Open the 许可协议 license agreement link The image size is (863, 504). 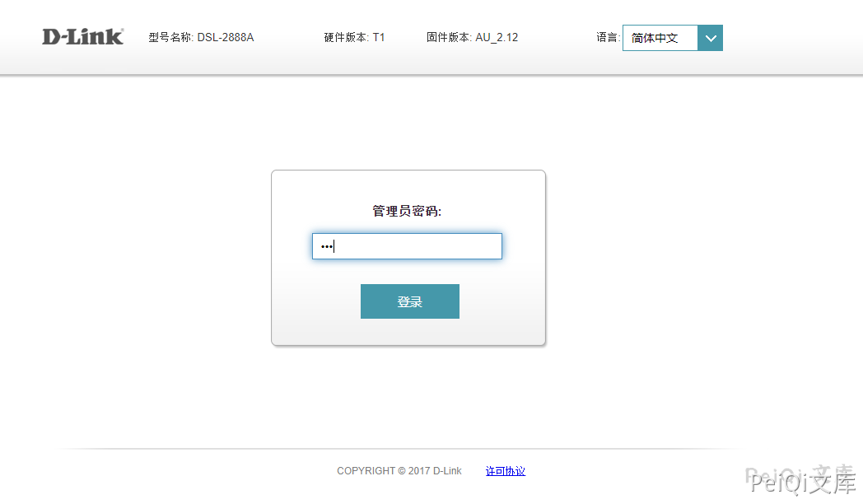[505, 471]
